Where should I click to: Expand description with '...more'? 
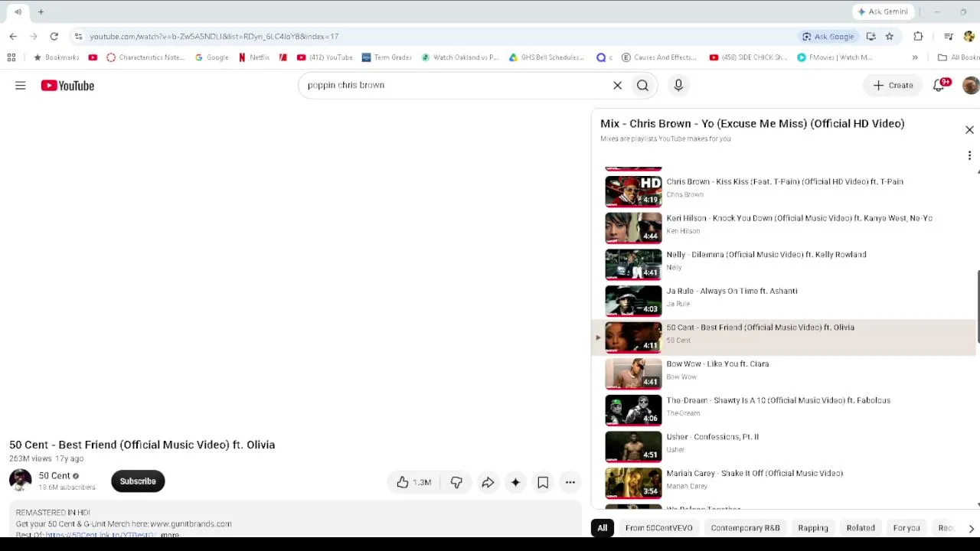(x=170, y=535)
